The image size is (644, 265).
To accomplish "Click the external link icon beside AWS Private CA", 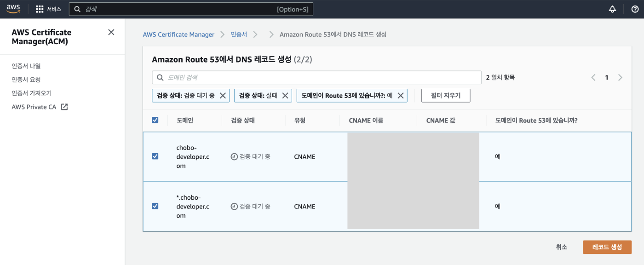I will point(64,107).
